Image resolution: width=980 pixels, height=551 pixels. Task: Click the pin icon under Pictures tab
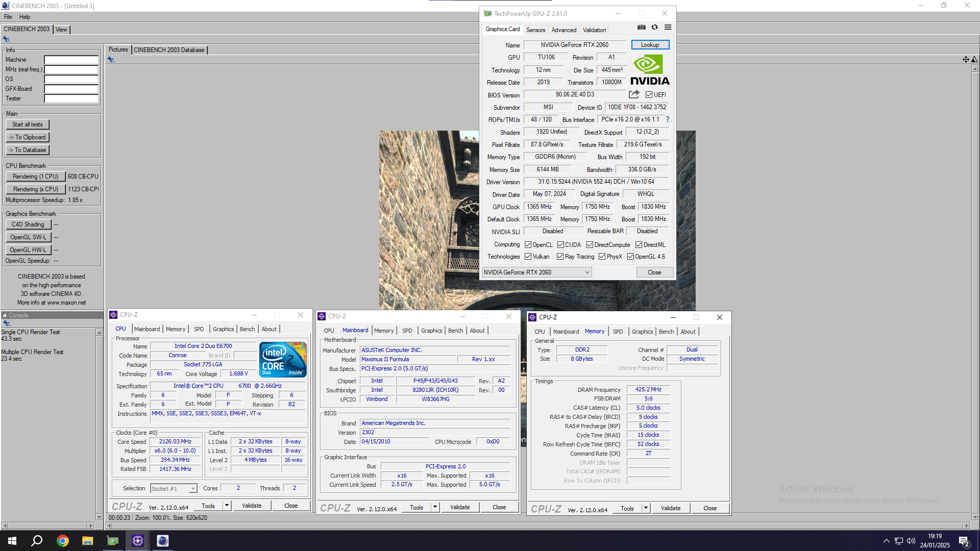111,60
